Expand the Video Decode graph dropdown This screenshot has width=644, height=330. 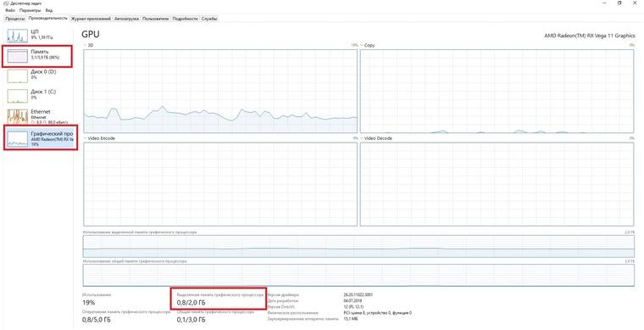click(362, 138)
